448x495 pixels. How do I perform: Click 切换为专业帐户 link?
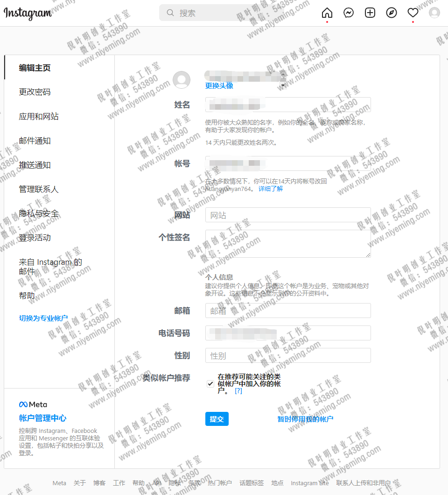pyautogui.click(x=43, y=318)
